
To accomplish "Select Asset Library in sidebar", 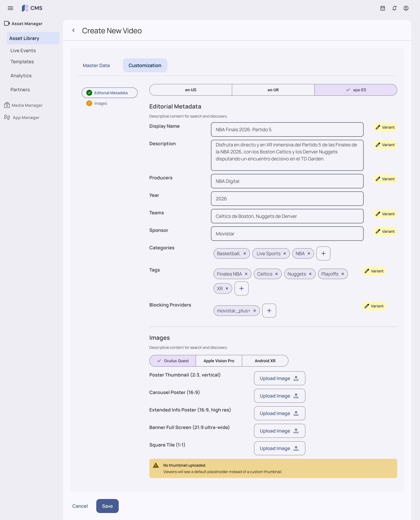I will [33, 38].
